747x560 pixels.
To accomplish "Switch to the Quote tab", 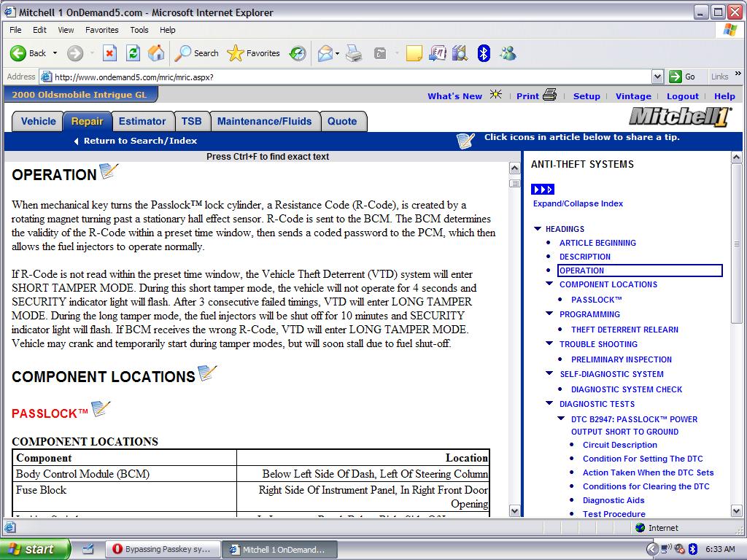I will point(342,122).
